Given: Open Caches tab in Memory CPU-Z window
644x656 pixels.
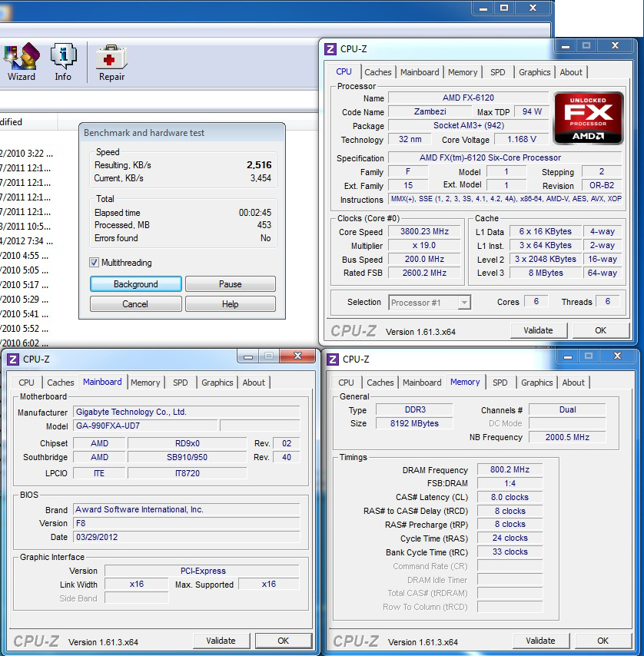Looking at the screenshot, I should click(x=380, y=383).
